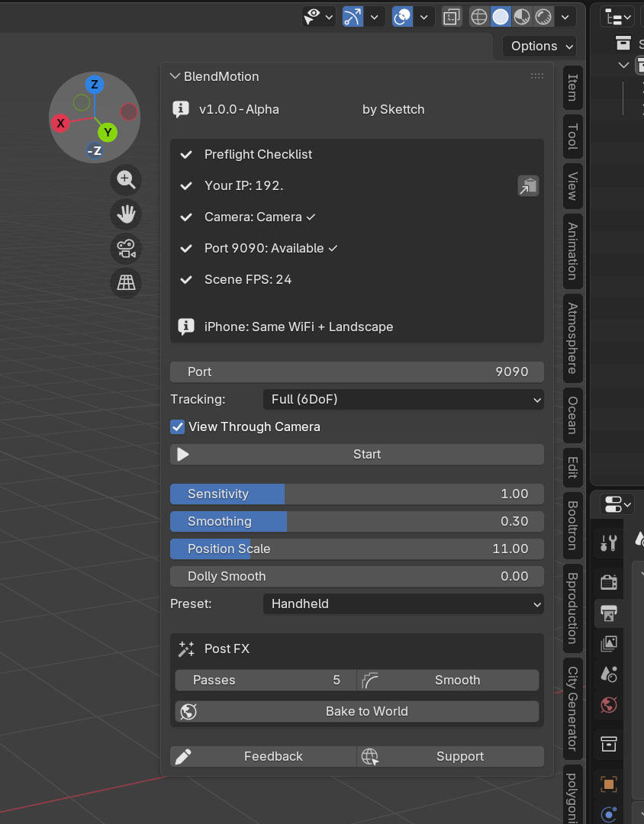Open the Tracking Full (6DoF) dropdown

coord(403,399)
